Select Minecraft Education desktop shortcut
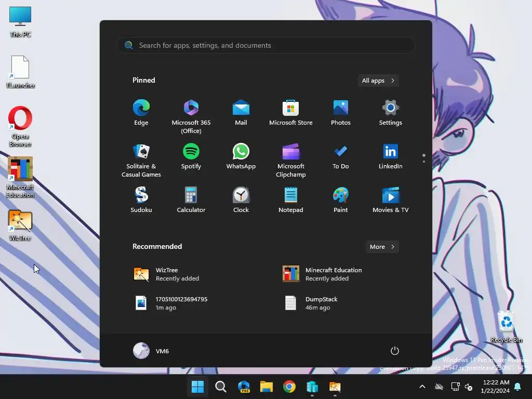The image size is (532, 399). (20, 177)
